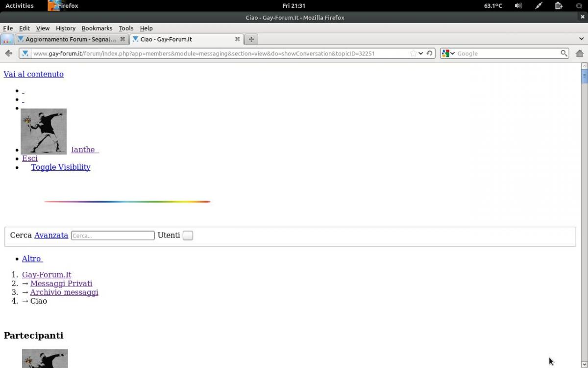This screenshot has width=588, height=368.
Task: Open the chat status bubble icon in panel
Action: point(579,6)
